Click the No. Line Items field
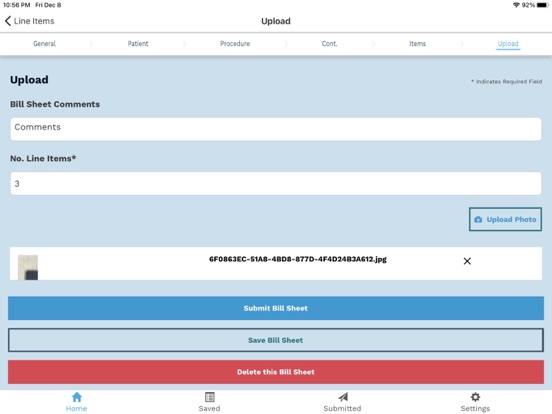This screenshot has height=414, width=552. point(276,183)
